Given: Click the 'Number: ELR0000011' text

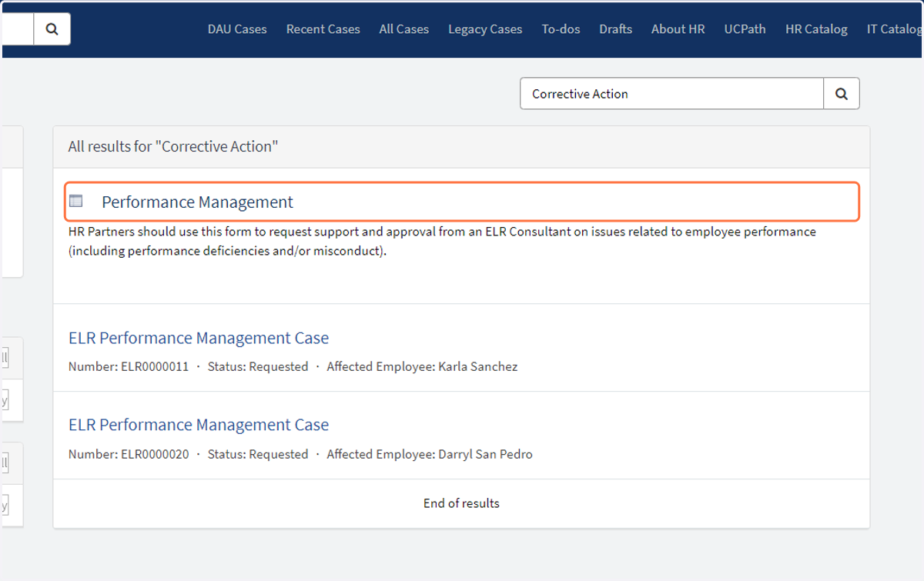Looking at the screenshot, I should coord(129,367).
